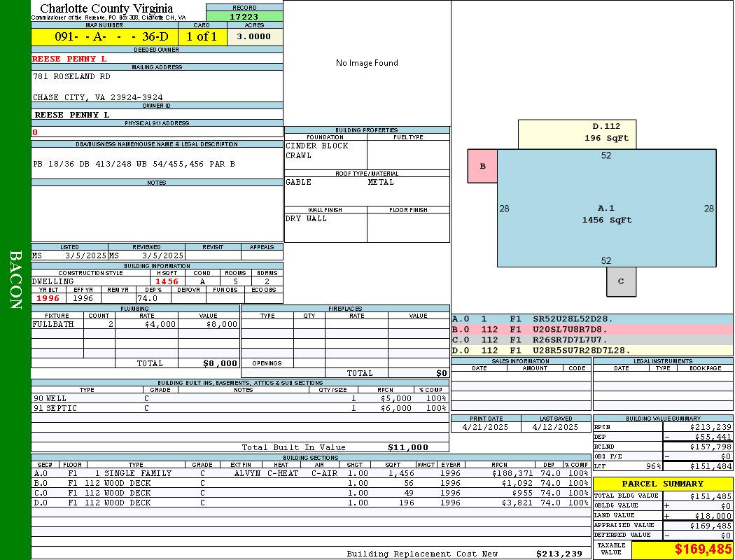Click the DEP value $55,441
The width and height of the screenshot is (735, 560).
pyautogui.click(x=713, y=437)
